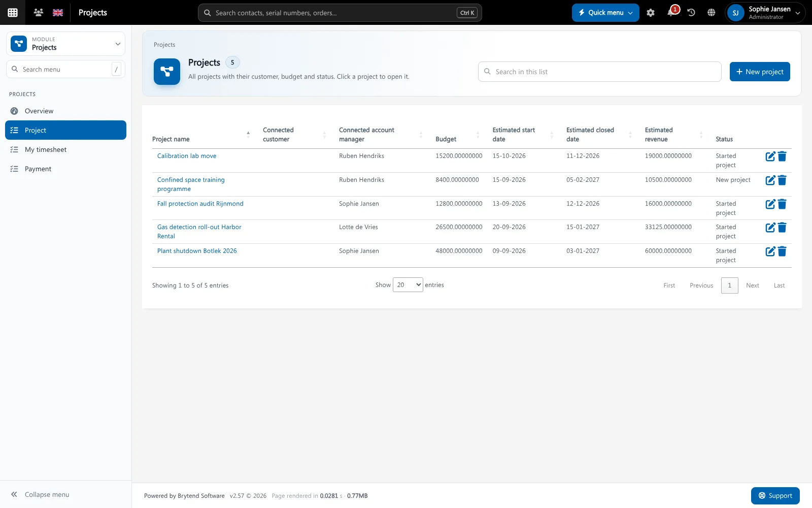
Task: Open the Plant shutdown Botlek 2026 link
Action: [197, 251]
